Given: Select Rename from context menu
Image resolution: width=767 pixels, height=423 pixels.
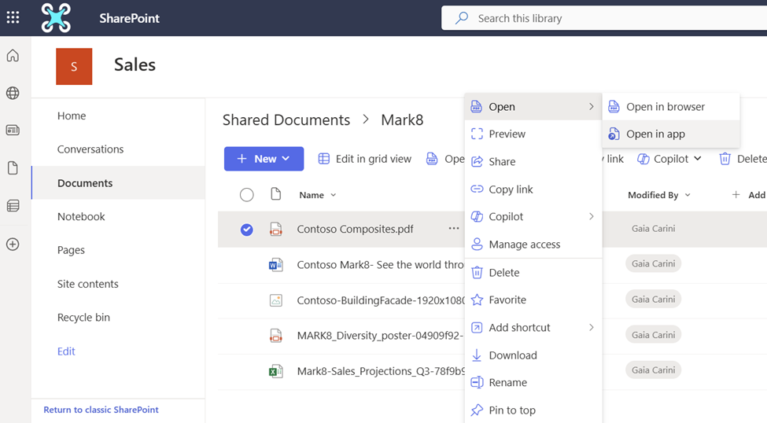Looking at the screenshot, I should 533,382.
